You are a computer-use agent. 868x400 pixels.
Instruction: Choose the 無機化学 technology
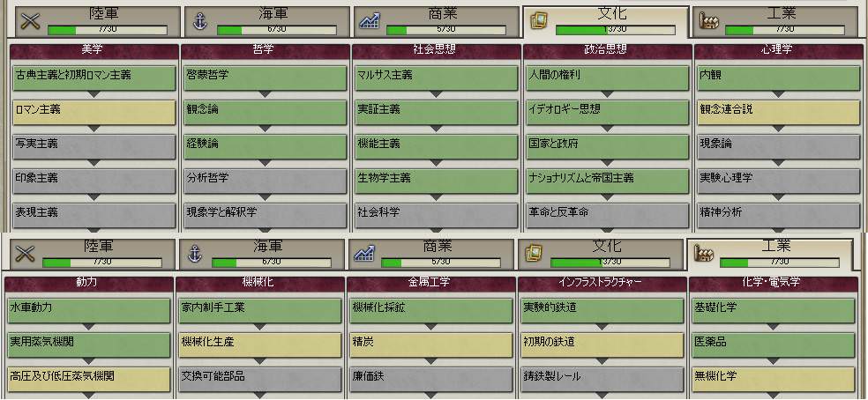pyautogui.click(x=771, y=376)
